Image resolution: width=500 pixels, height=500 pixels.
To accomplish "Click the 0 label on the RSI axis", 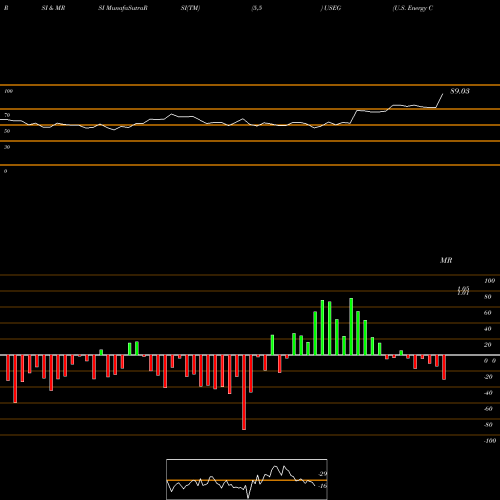I will pos(5,171).
